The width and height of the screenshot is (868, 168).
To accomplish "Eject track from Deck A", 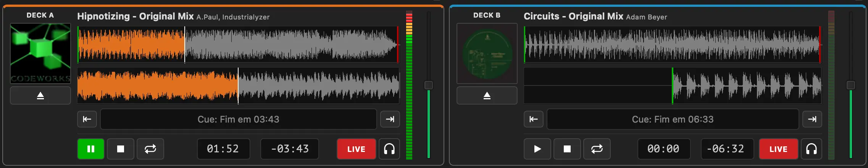I will tap(40, 95).
